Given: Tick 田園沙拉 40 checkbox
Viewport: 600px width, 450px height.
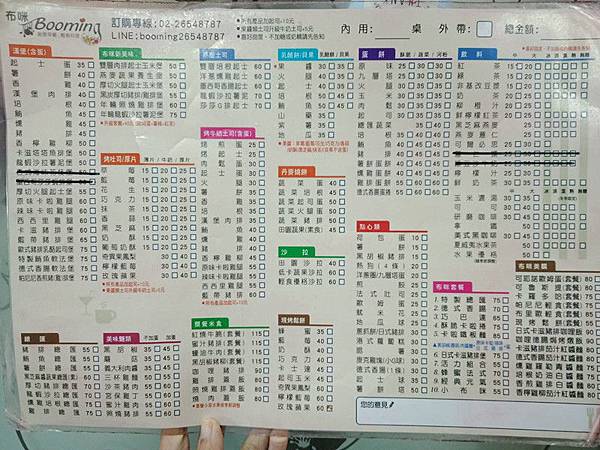Looking at the screenshot, I should point(342,263).
